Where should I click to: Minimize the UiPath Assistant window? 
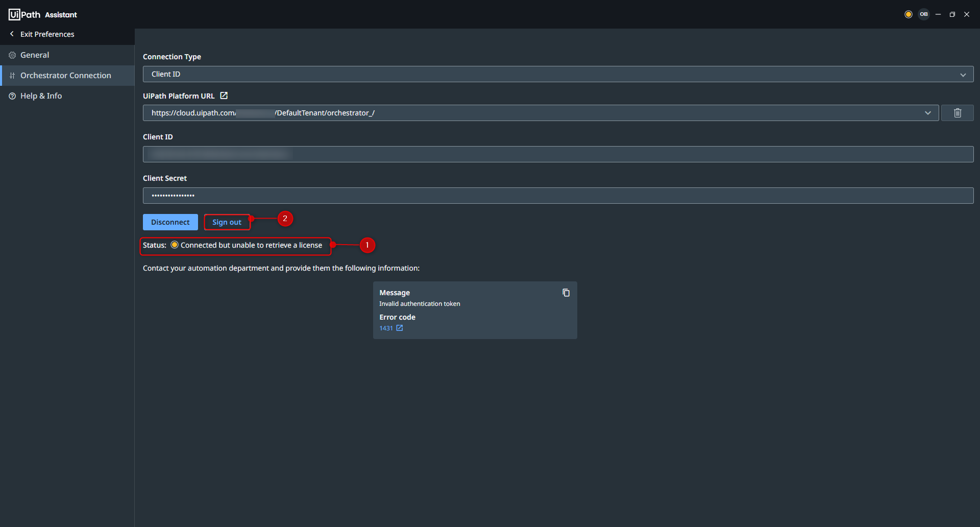point(938,14)
